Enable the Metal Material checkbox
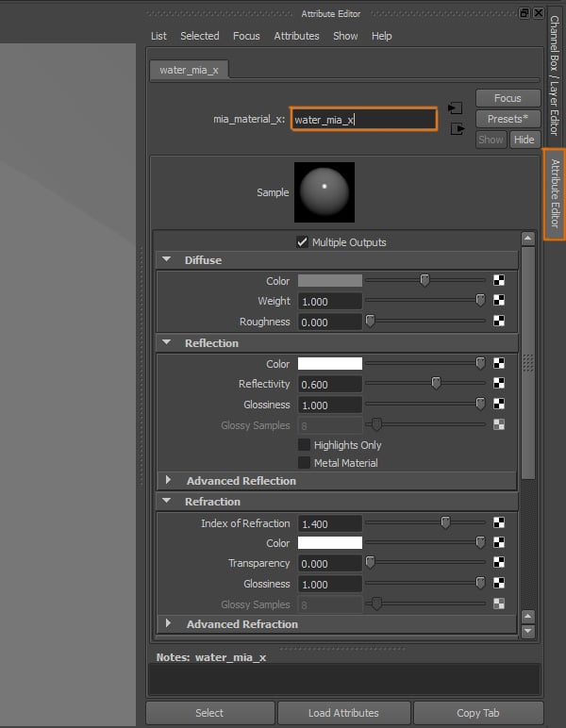The image size is (566, 728). (x=304, y=463)
